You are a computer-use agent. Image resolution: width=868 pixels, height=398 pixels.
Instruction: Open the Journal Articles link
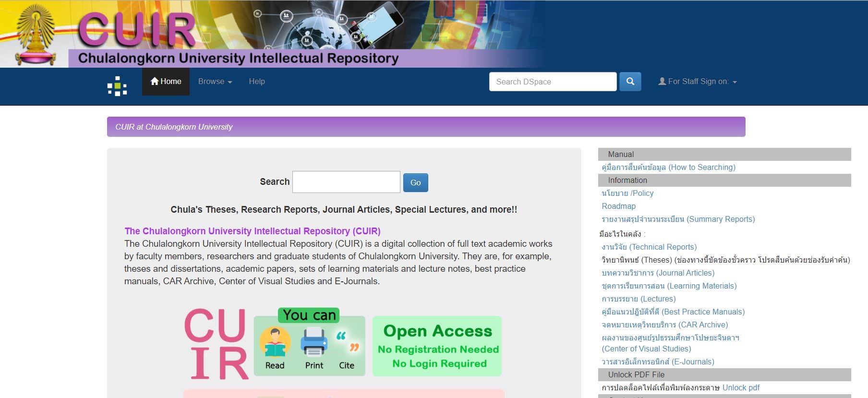(658, 273)
